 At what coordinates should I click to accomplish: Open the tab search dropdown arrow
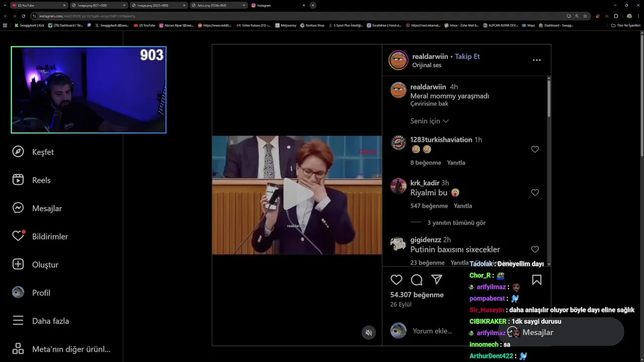point(5,5)
